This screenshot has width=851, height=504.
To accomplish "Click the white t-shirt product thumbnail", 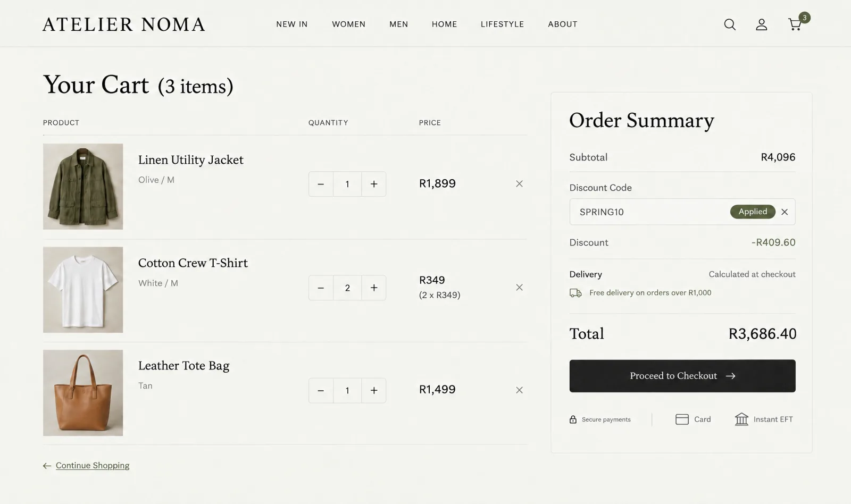I will pos(83,290).
